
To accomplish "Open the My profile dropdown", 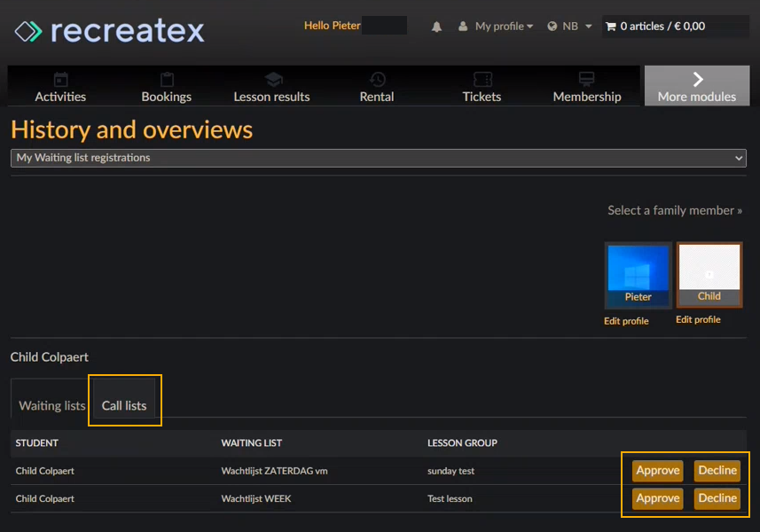I will (x=497, y=27).
